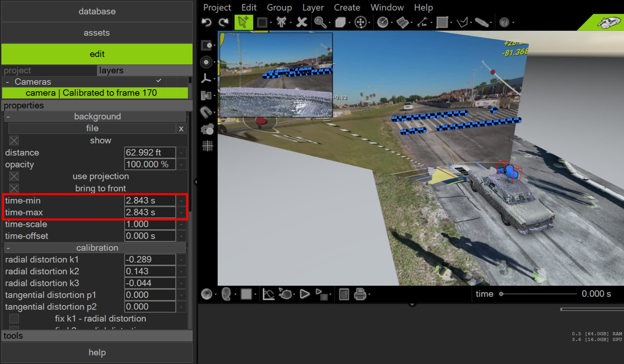Switch to the layers tab
Viewport: 624px width, 364px height.
click(111, 70)
